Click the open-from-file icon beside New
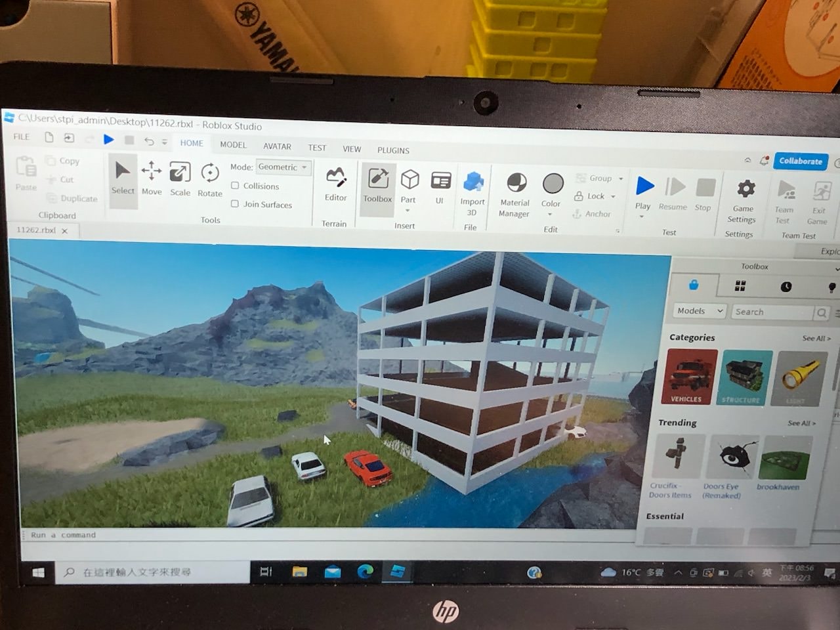Screen dimensions: 840x630 (x=69, y=138)
